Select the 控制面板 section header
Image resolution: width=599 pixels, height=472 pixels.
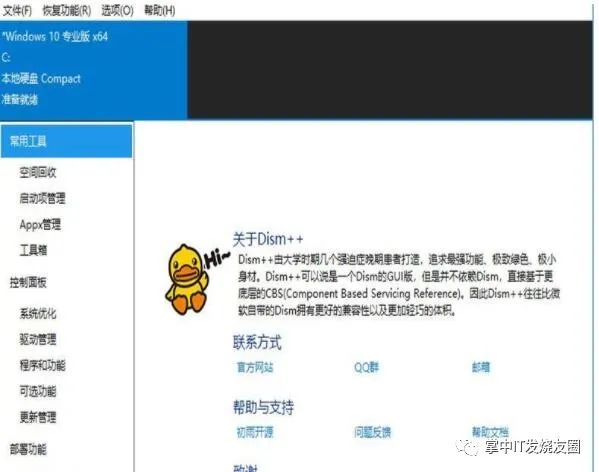click(x=28, y=283)
